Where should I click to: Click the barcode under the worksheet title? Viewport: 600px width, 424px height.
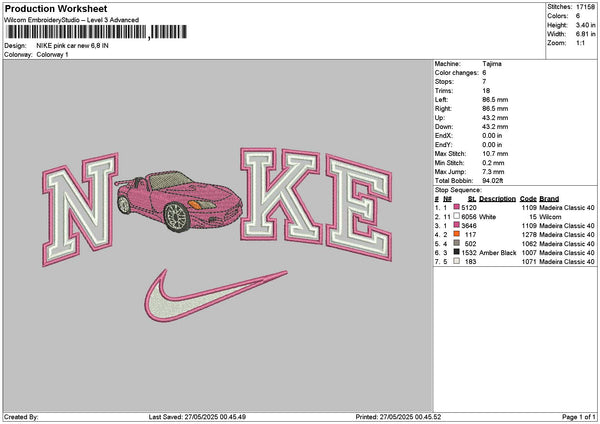coord(75,34)
